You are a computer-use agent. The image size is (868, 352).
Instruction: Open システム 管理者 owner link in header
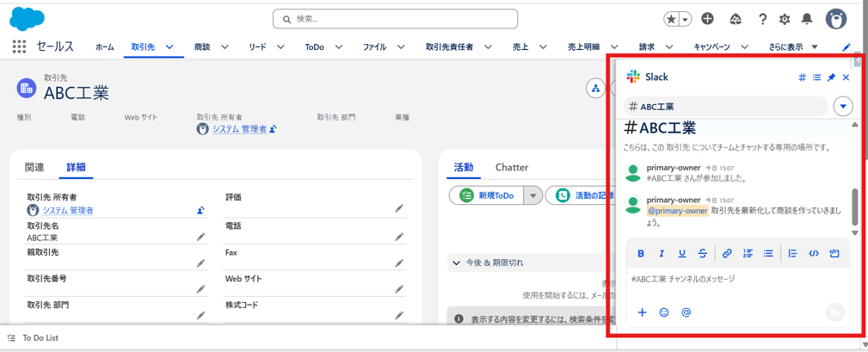(x=239, y=128)
